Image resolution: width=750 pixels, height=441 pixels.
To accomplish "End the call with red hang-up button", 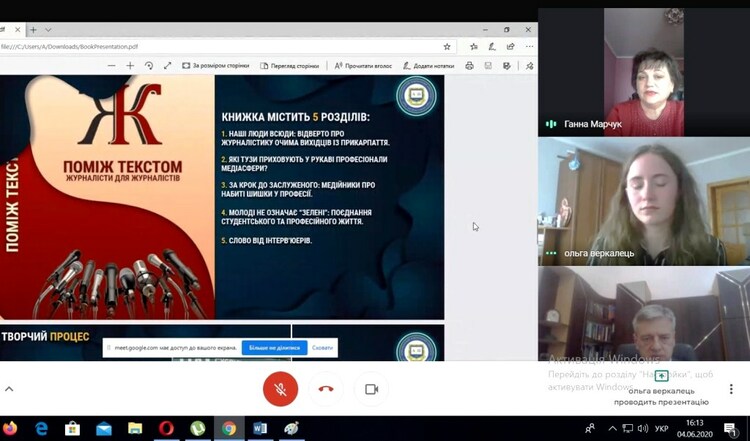I will pyautogui.click(x=326, y=389).
